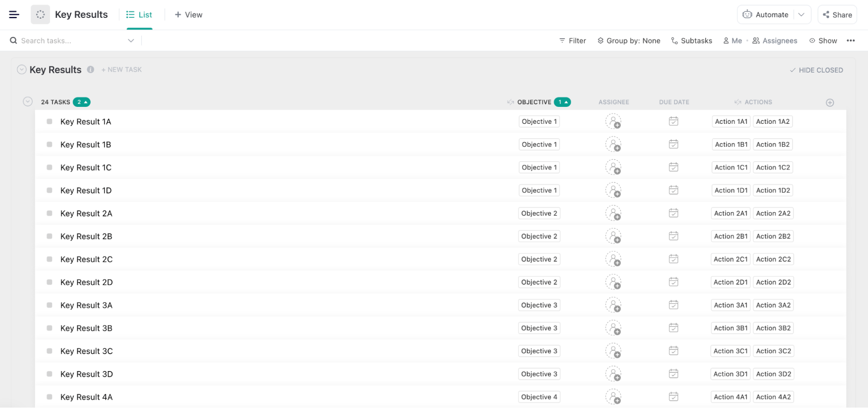Open the Filter options
This screenshot has height=408, width=868.
coord(572,40)
